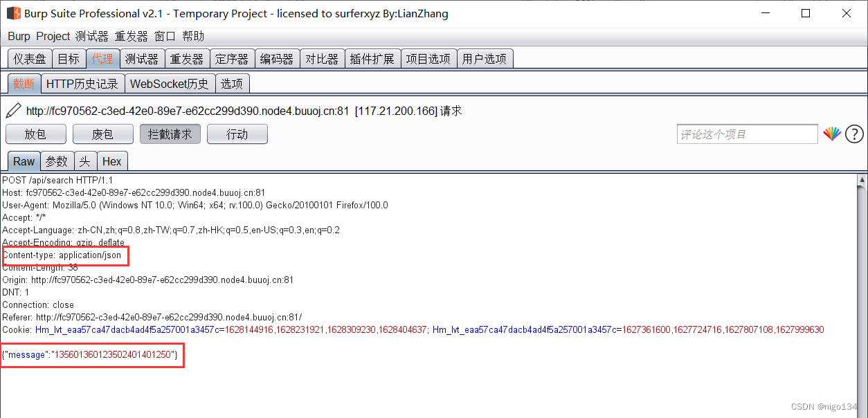The width and height of the screenshot is (868, 418).
Task: Switch to the 仪表盘 tab
Action: click(30, 59)
